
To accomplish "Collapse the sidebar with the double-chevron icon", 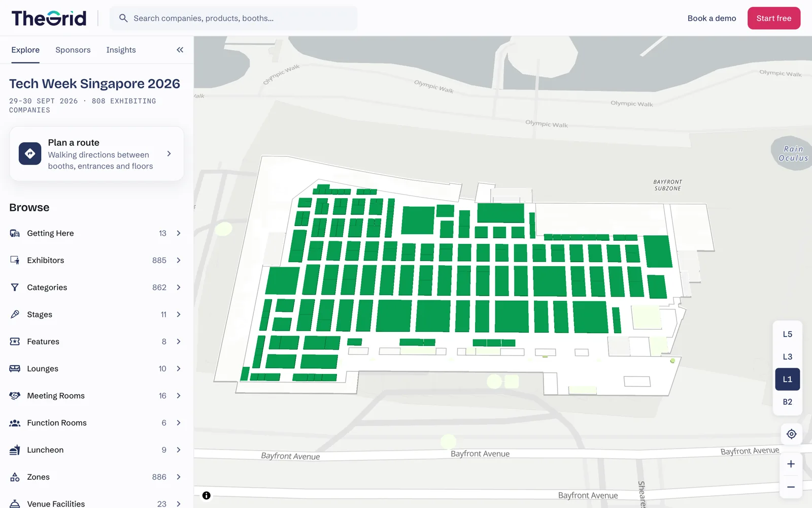I will click(x=180, y=50).
